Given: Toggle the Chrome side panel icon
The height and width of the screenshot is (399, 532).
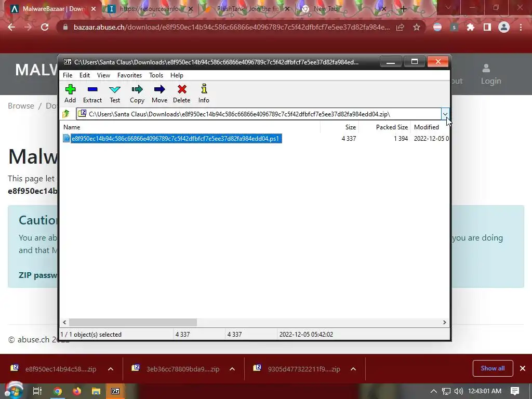Looking at the screenshot, I should (487, 27).
